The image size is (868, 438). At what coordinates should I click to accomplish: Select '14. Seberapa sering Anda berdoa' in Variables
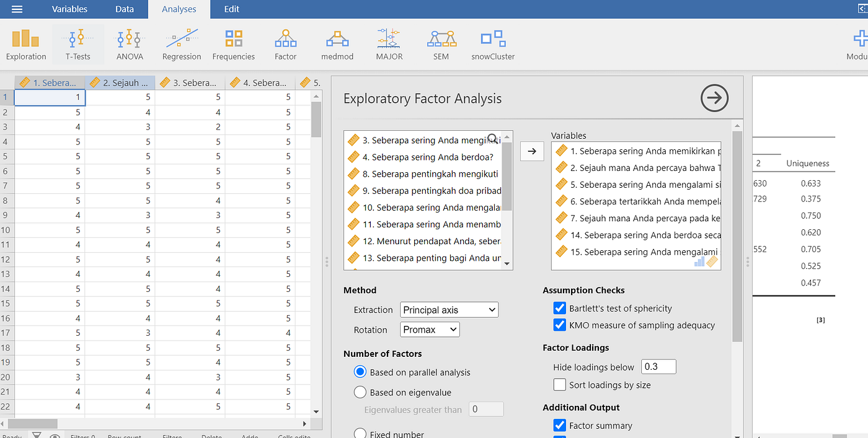point(636,234)
